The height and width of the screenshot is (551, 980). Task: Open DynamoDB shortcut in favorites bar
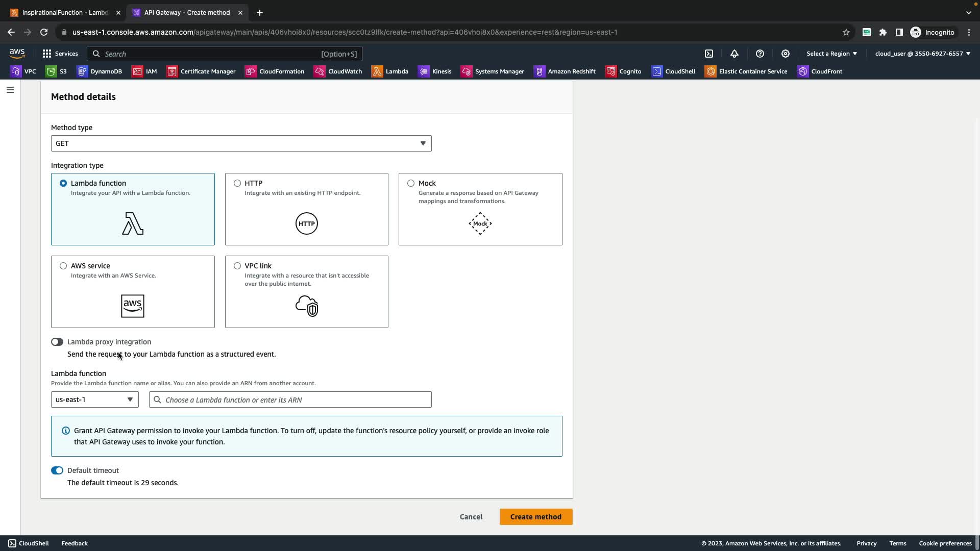(100, 71)
